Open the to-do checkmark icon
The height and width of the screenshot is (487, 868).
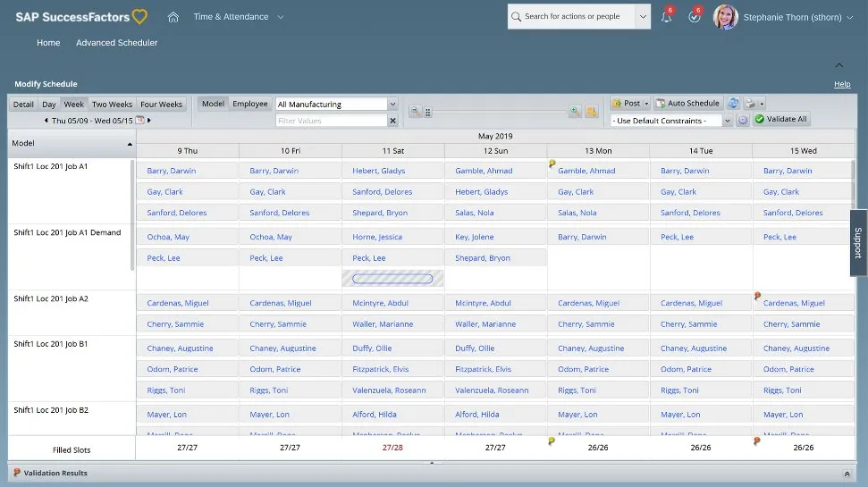tap(694, 17)
